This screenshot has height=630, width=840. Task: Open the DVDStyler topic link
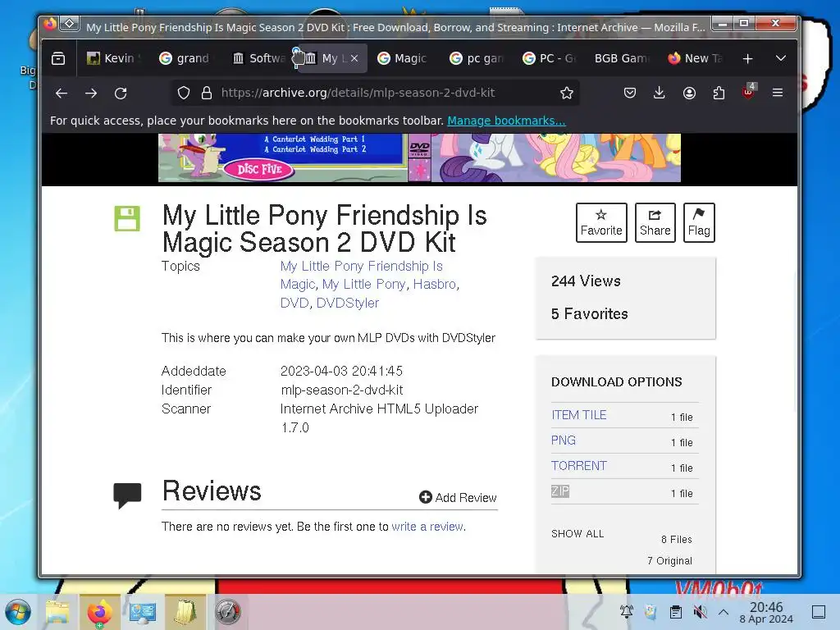click(x=348, y=303)
